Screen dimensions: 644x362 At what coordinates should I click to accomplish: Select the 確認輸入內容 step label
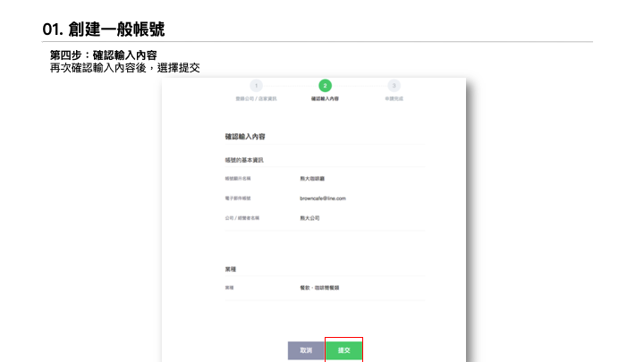325,98
